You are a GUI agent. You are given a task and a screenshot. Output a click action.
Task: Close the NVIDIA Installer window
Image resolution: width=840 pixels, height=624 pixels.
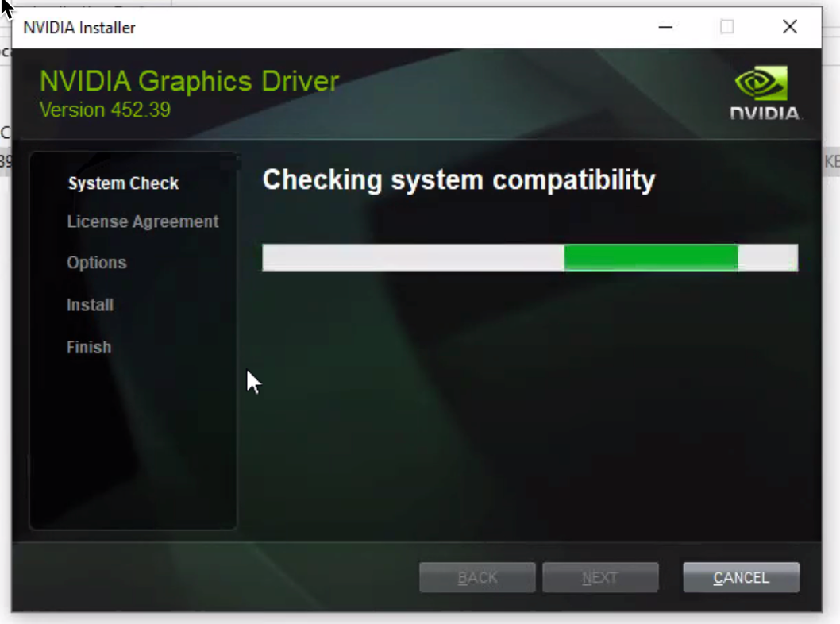coord(790,27)
